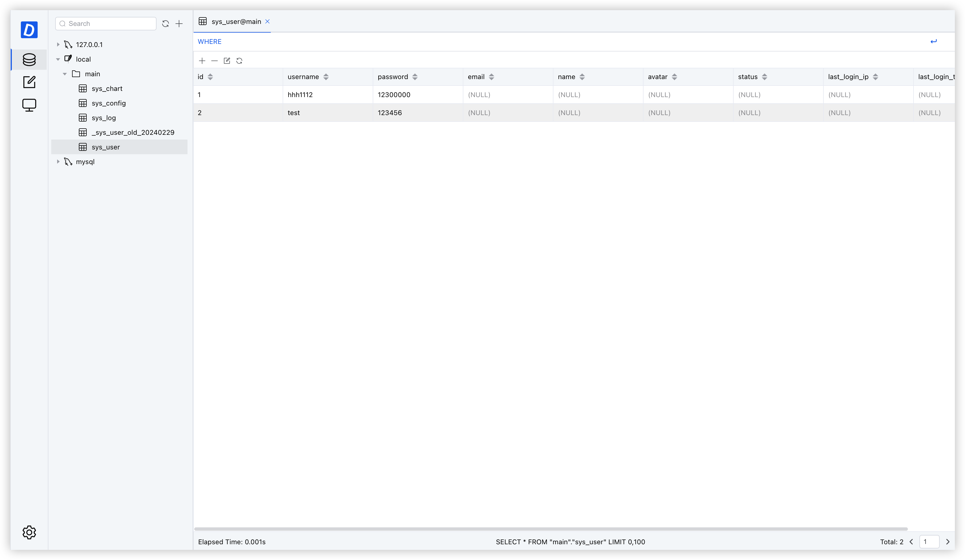Viewport: 965px width, 560px height.
Task: Expand the mysql connection node
Action: [x=58, y=162]
